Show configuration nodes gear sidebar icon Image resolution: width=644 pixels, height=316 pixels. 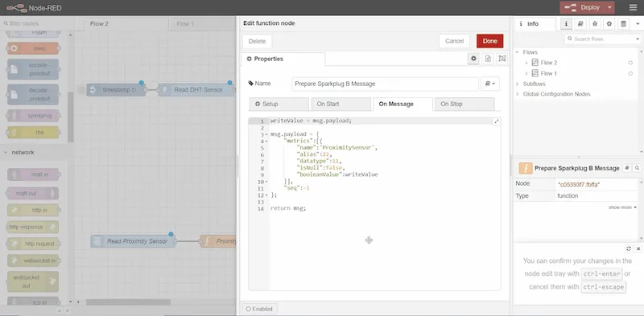tap(609, 24)
